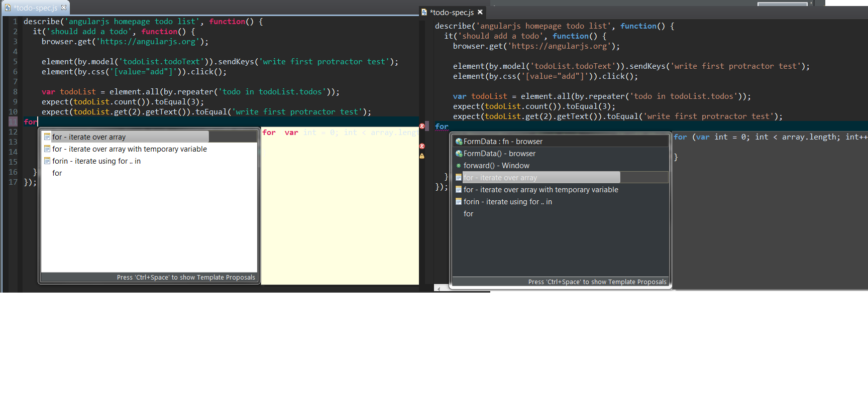Viewport: 868px width, 398px height.
Task: Click line number 11 in left gutter
Action: coord(13,122)
